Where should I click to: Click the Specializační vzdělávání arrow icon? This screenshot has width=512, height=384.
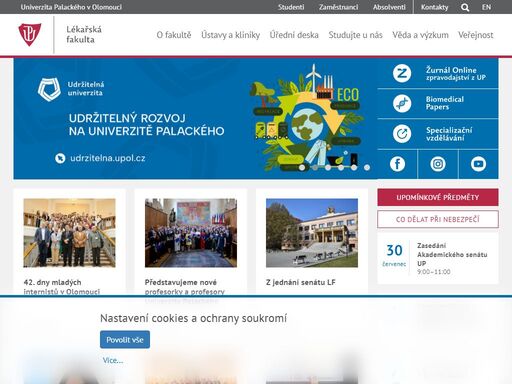[x=402, y=134]
